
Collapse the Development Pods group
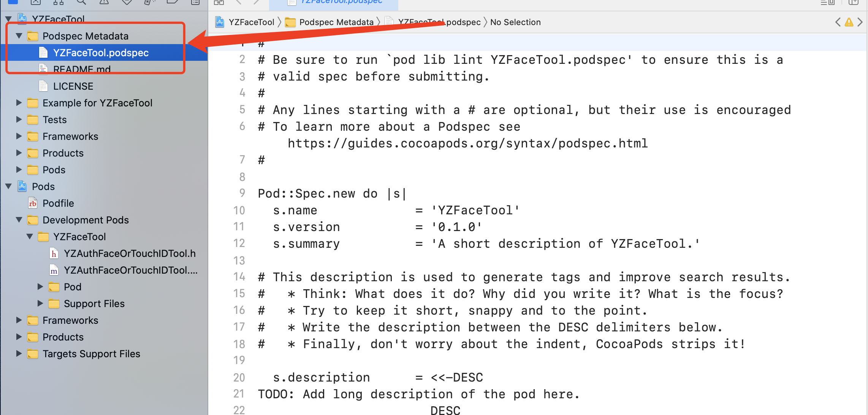pyautogui.click(x=19, y=220)
